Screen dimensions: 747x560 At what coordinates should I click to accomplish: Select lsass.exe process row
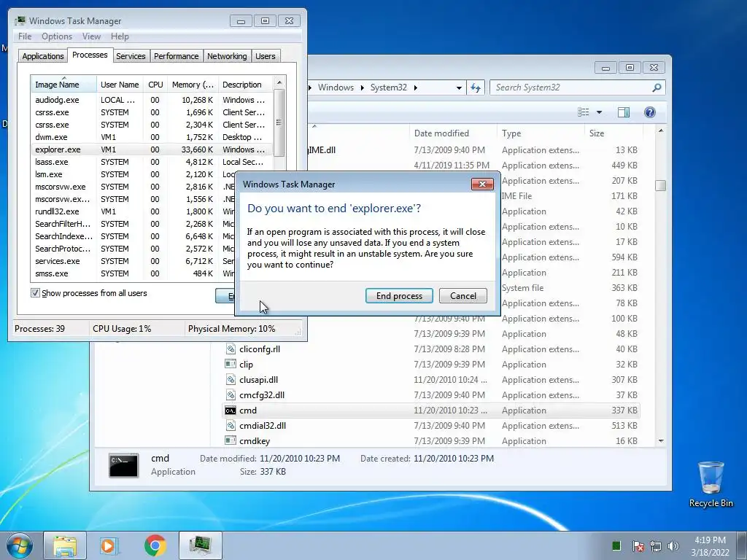coord(152,162)
